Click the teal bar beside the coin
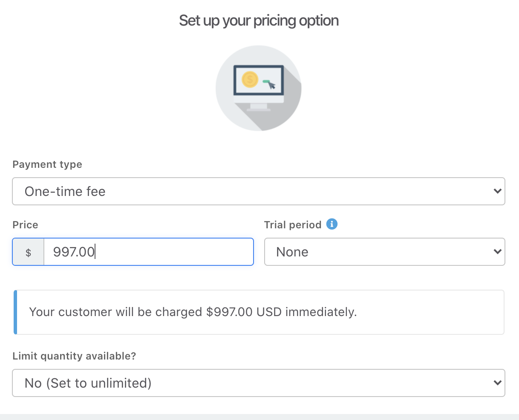519x420 pixels. click(266, 81)
